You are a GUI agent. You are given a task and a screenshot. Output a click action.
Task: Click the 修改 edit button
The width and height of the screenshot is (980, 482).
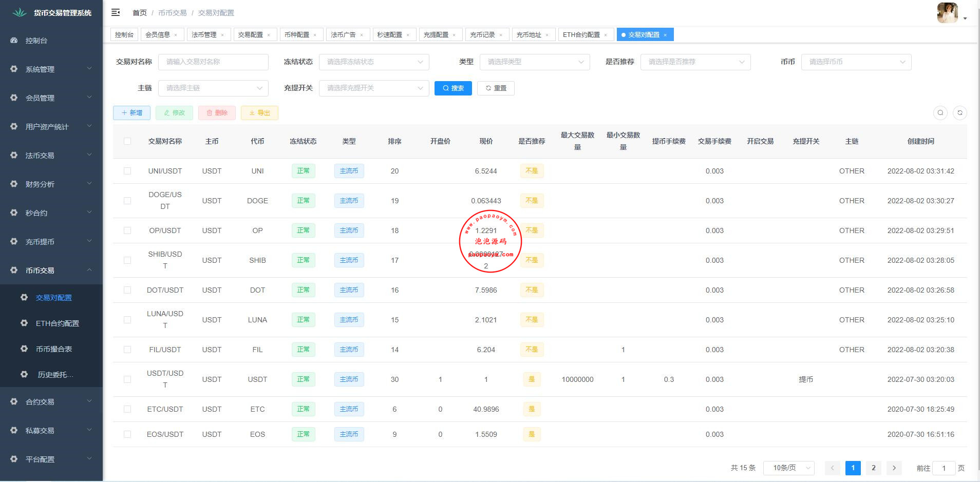coord(174,113)
